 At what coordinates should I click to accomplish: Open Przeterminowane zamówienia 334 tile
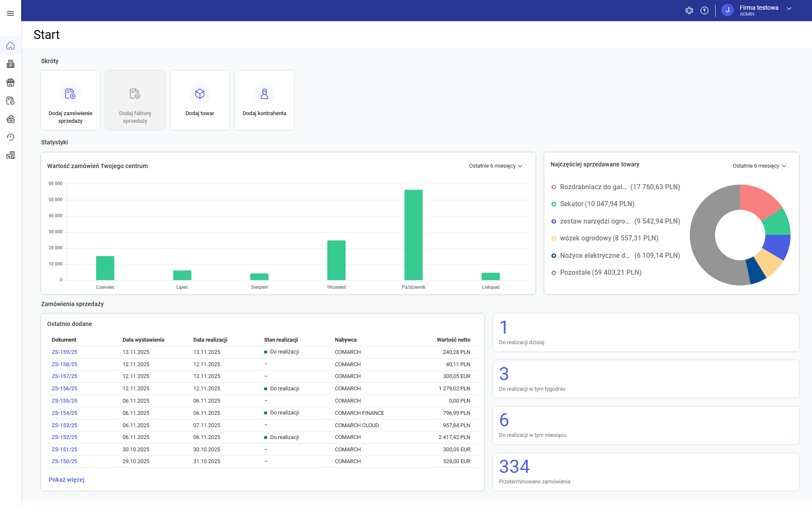645,472
